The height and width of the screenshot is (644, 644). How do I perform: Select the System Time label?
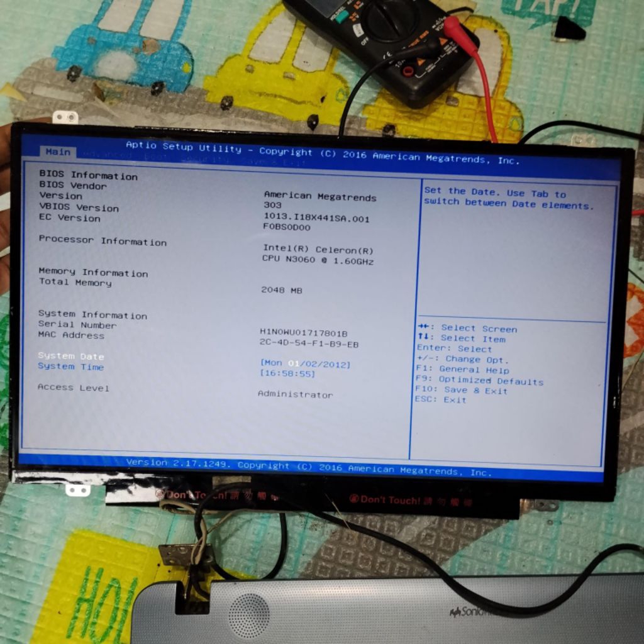pos(70,367)
